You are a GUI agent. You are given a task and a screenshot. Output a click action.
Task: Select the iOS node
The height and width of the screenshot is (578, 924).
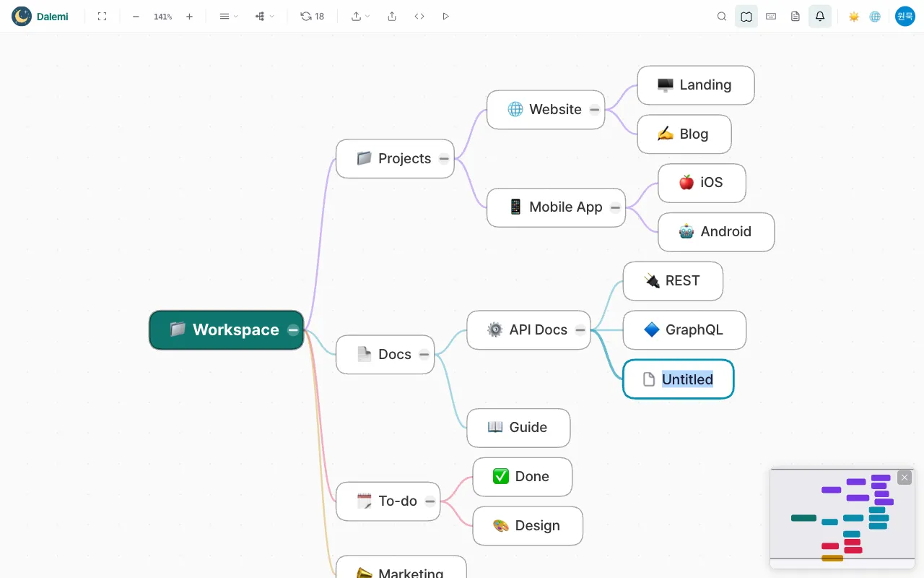pos(702,183)
